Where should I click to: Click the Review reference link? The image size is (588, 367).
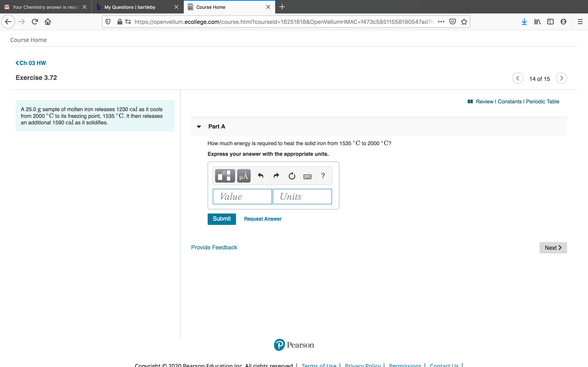pyautogui.click(x=484, y=102)
